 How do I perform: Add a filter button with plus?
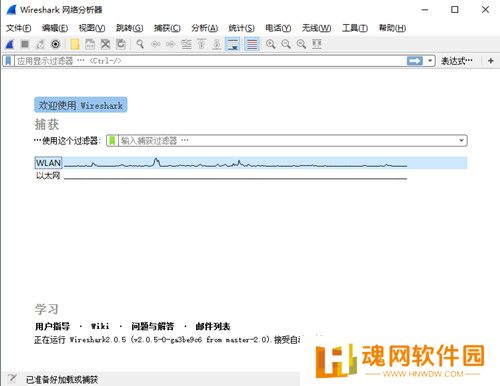tap(491, 61)
